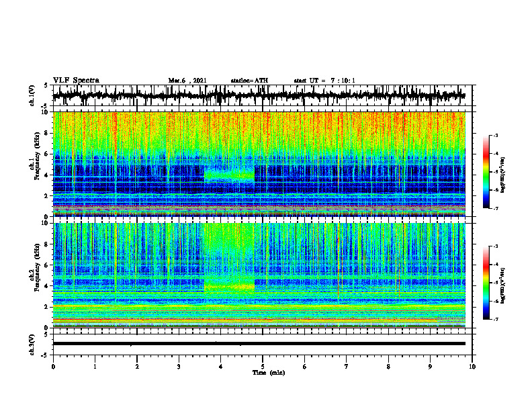Viewport: 532px width, 411px height.
Task: Click the ch.1 "Frequency (kHz)" axis label
Action: click(38, 156)
